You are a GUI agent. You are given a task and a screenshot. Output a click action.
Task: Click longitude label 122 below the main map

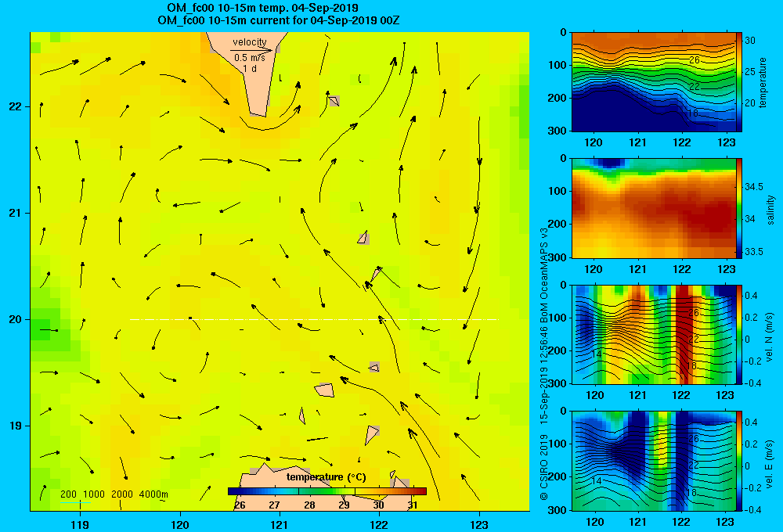(x=379, y=524)
